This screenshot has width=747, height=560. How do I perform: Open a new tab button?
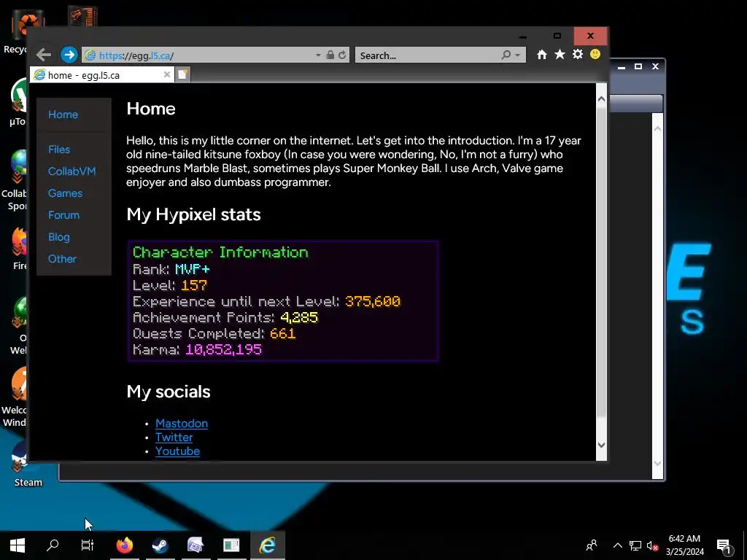183,74
